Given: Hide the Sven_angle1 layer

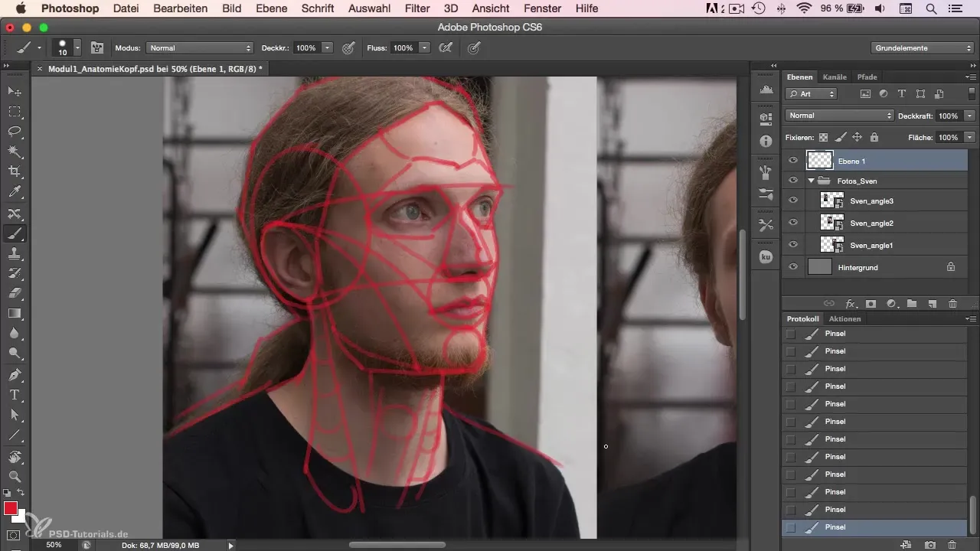Looking at the screenshot, I should 793,245.
